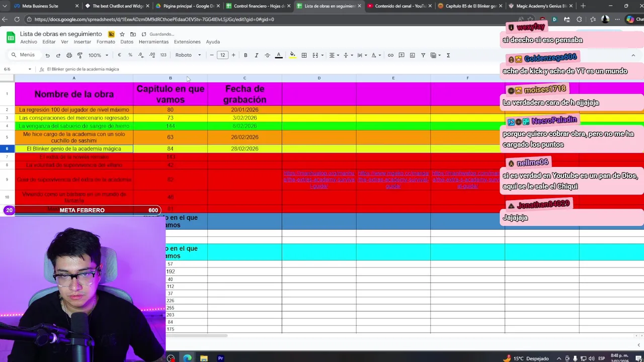Open the Formato menu
The width and height of the screenshot is (644, 362).
pyautogui.click(x=106, y=42)
